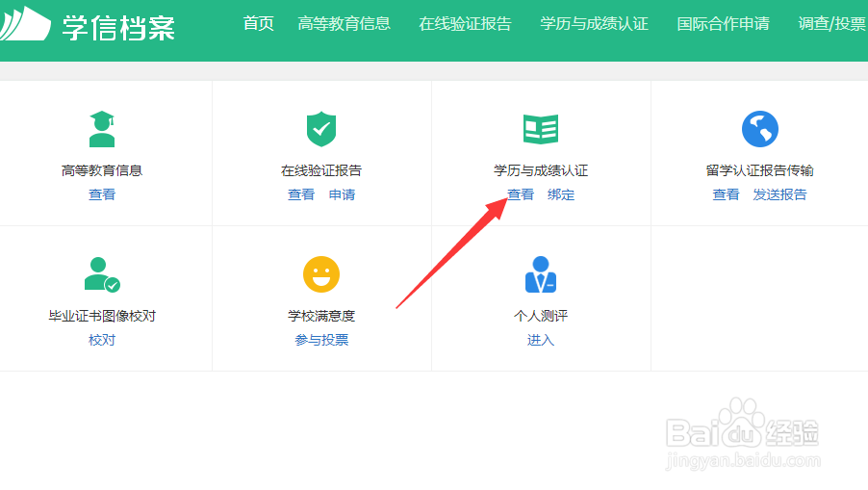Click the 在线验证报告 card title
This screenshot has height=490, width=868.
[x=321, y=170]
